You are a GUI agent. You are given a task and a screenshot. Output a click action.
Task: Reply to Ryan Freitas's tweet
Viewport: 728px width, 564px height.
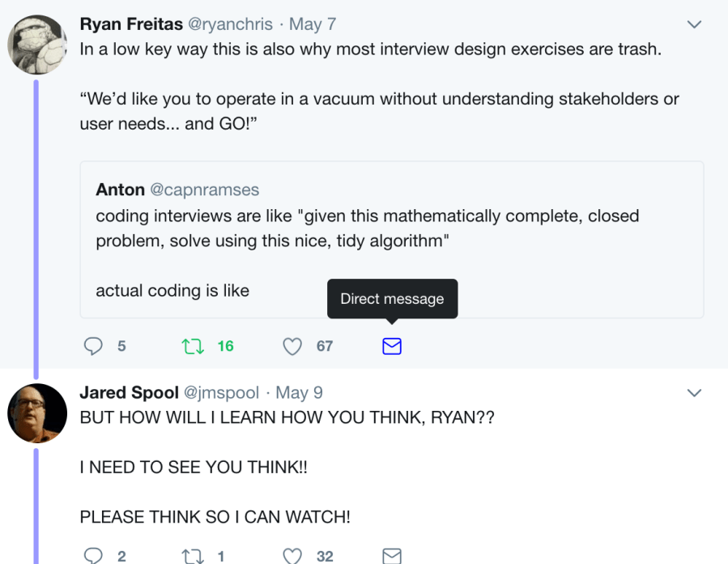(x=94, y=346)
